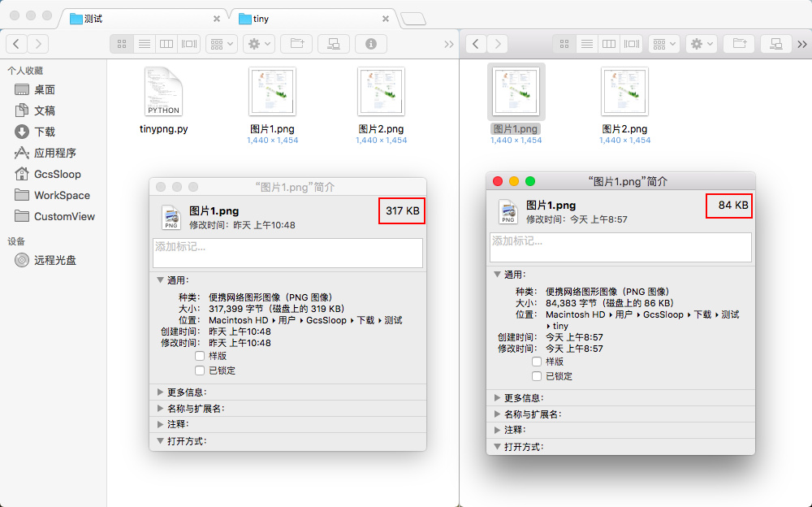Open GcsSloop home in sidebar
The width and height of the screenshot is (812, 507).
click(48, 174)
